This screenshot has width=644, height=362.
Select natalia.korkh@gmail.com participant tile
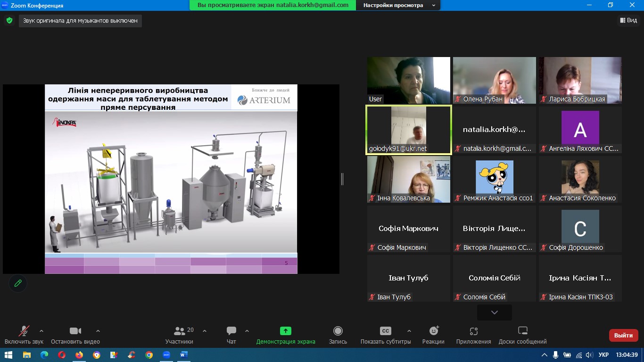pyautogui.click(x=495, y=130)
